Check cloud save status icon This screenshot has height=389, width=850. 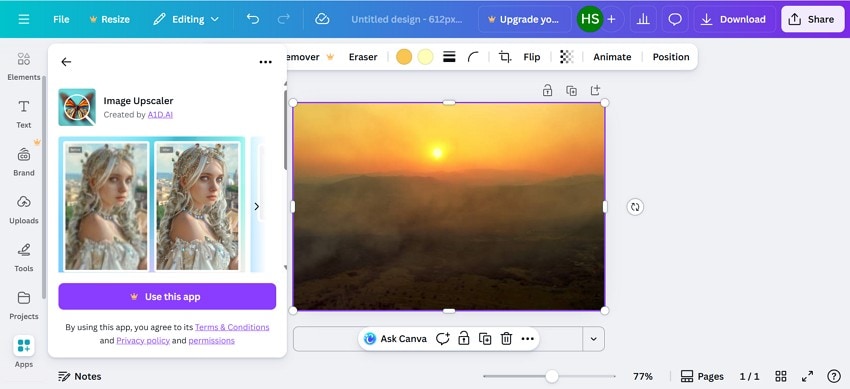pyautogui.click(x=322, y=19)
